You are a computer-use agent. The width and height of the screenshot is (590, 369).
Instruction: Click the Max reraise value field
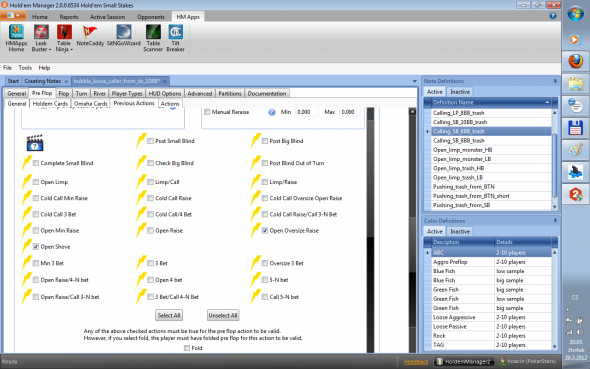pyautogui.click(x=350, y=112)
